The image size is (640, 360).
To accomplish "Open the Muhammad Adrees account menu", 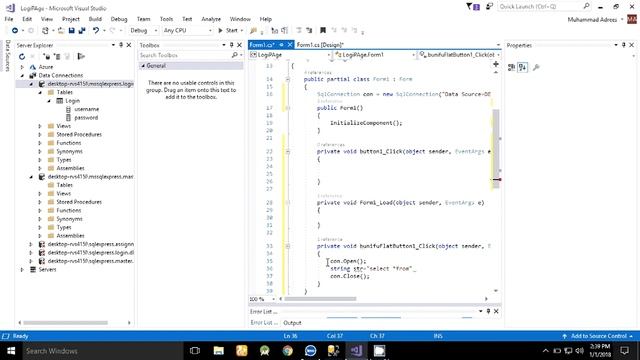I will click(596, 20).
